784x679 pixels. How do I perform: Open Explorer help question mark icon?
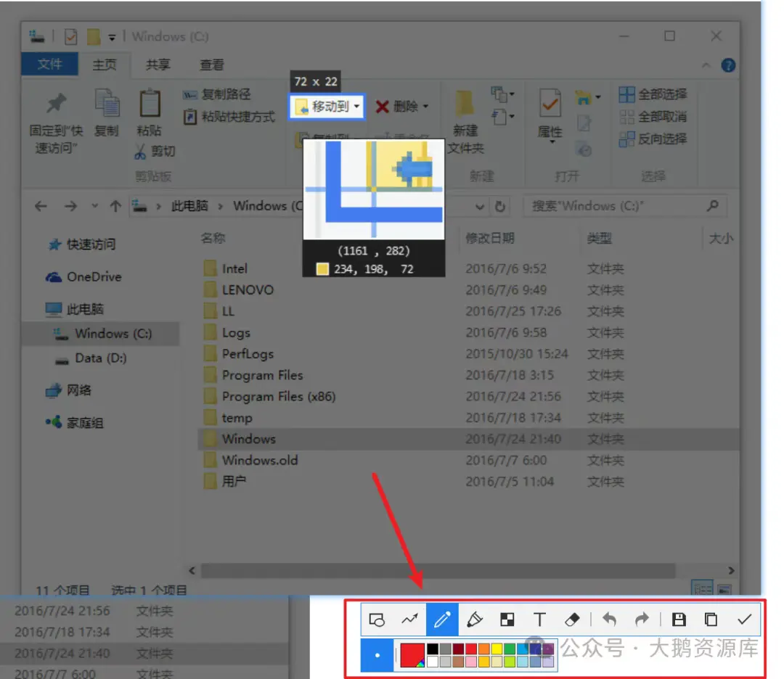tap(729, 65)
